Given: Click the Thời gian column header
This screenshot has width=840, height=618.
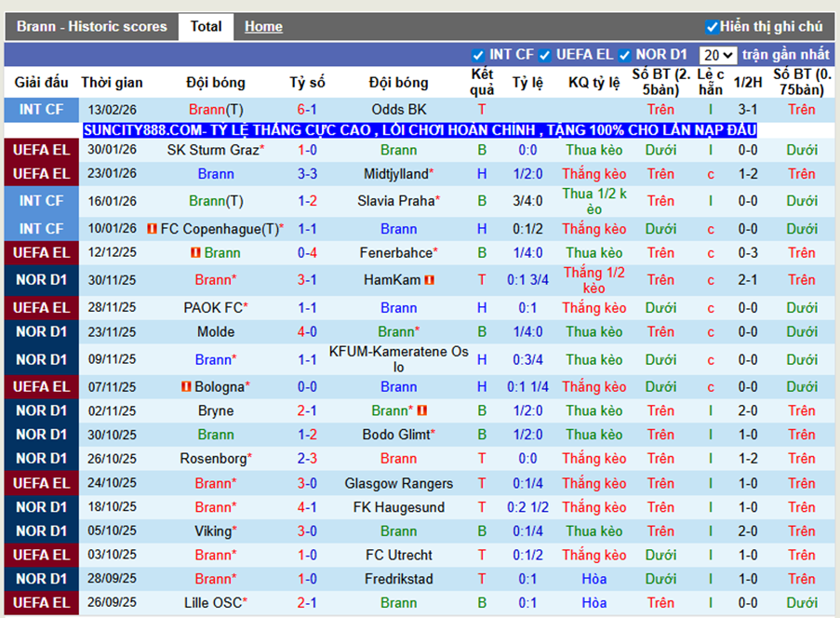Looking at the screenshot, I should coord(112,83).
